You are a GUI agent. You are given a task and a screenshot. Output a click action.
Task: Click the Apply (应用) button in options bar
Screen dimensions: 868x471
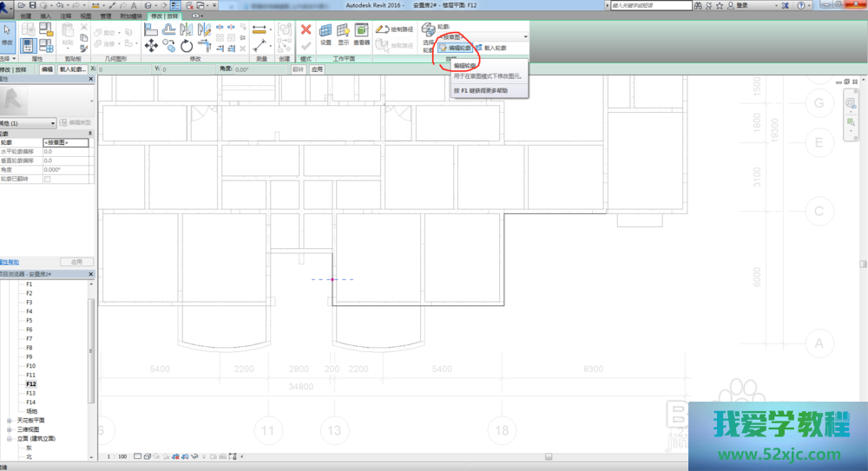tap(317, 69)
